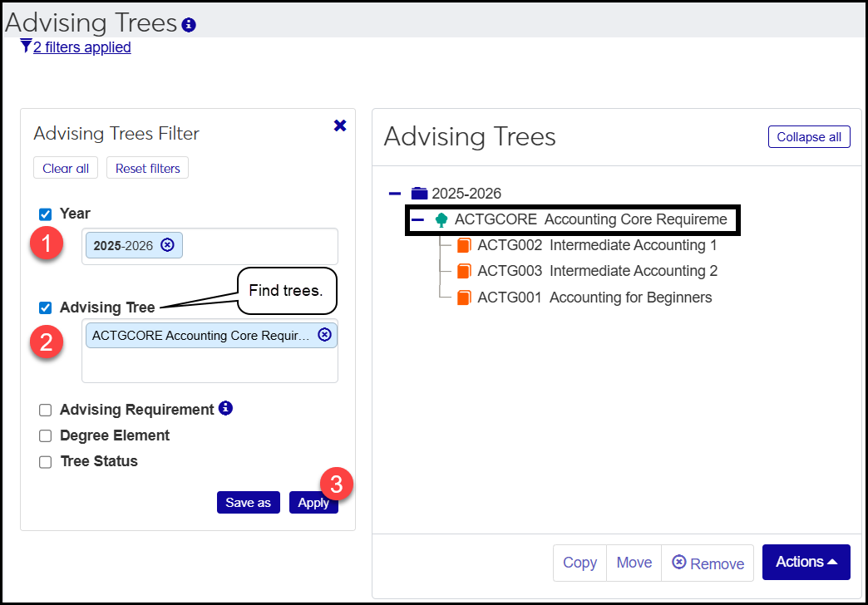Uncheck the Year filter checkbox

click(46, 214)
